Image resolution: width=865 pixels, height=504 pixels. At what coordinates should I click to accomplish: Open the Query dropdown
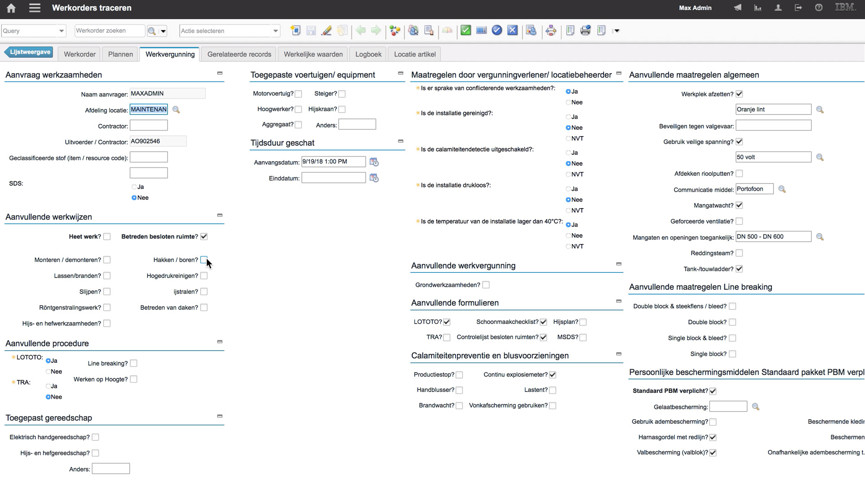[61, 31]
